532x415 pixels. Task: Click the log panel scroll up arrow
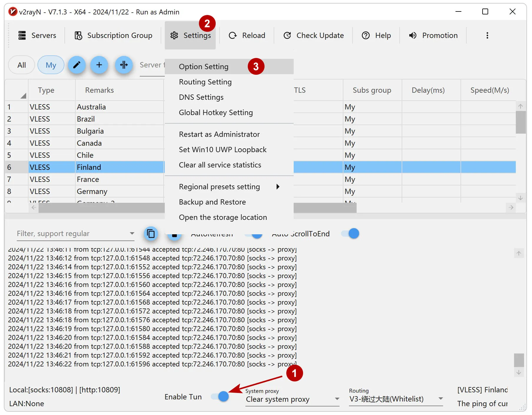(x=519, y=253)
